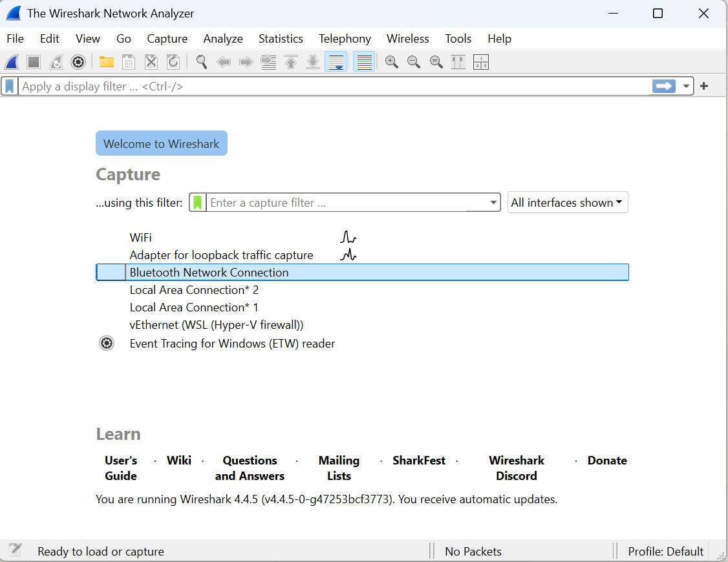Click the display filter bookmark icon
Image resolution: width=728 pixels, height=562 pixels.
pos(10,87)
